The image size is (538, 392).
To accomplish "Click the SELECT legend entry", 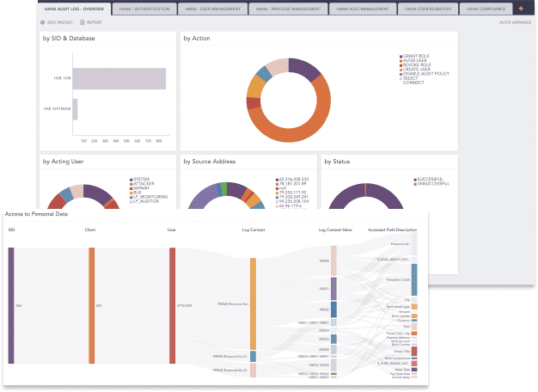I will point(410,78).
